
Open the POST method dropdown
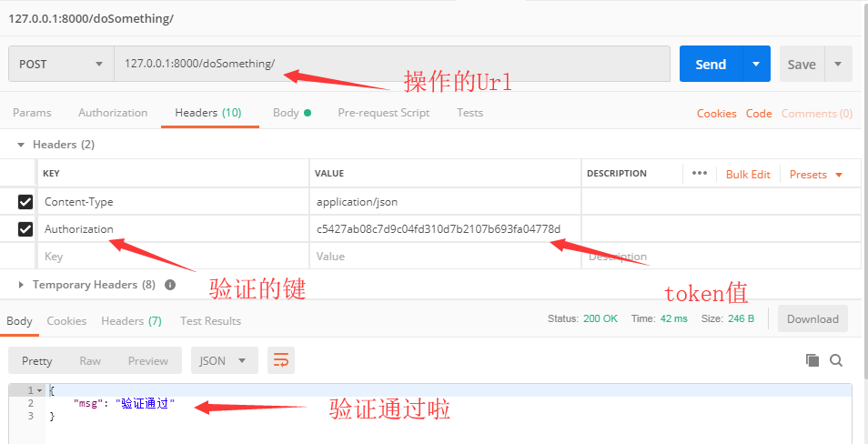pos(62,64)
